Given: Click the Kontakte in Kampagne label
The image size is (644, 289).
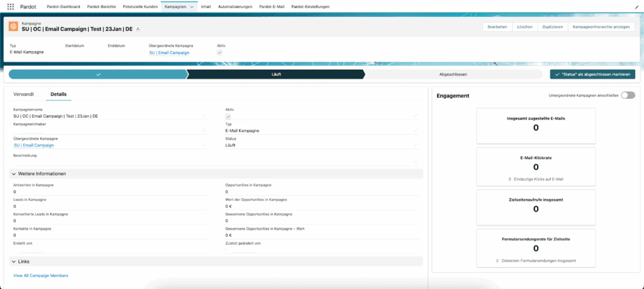Looking at the screenshot, I should point(32,229).
